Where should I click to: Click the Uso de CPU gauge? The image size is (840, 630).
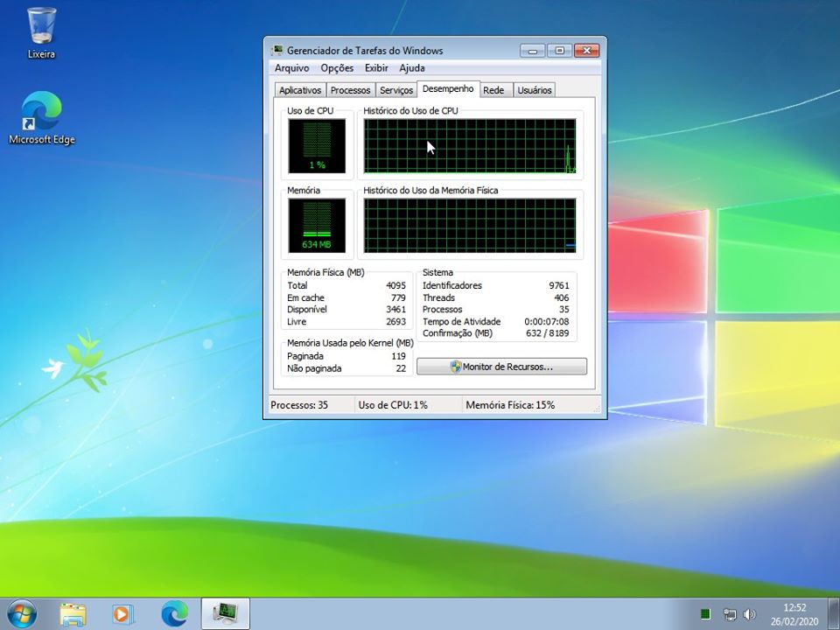(x=317, y=146)
